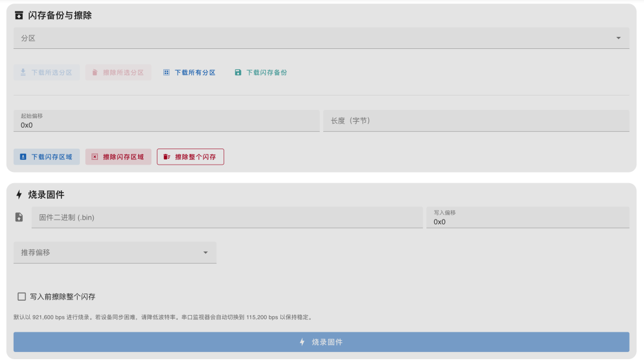Open the 分区 partition dropdown
644x361 pixels.
tap(321, 38)
